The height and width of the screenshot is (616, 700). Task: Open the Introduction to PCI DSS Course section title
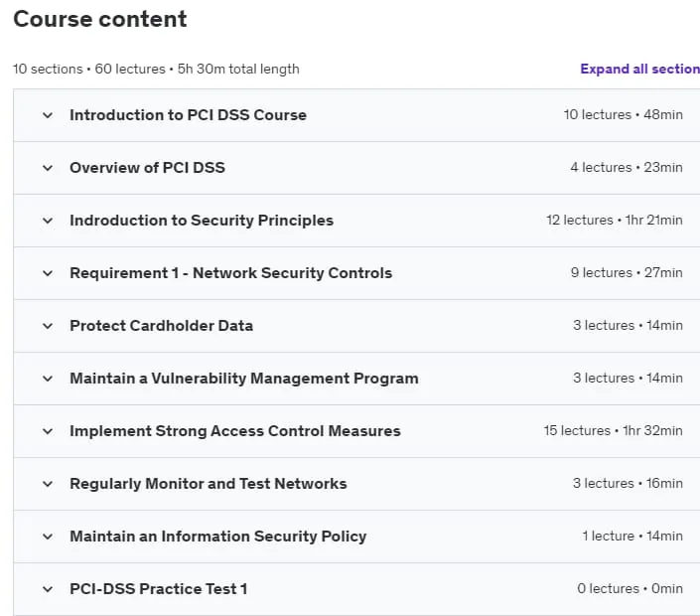[188, 115]
